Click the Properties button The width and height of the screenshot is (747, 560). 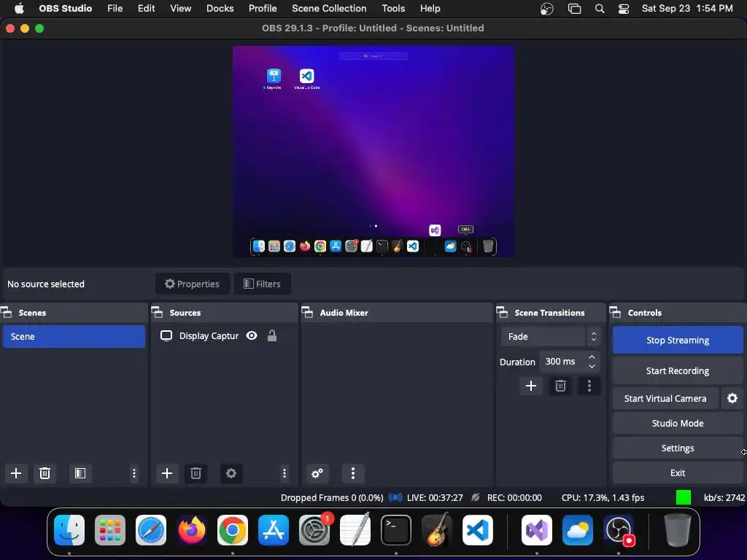pyautogui.click(x=193, y=284)
